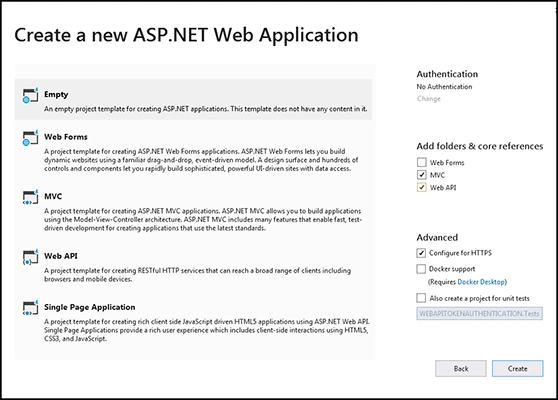The image size is (558, 400).
Task: Select the Empty template icon
Action: coord(30,95)
